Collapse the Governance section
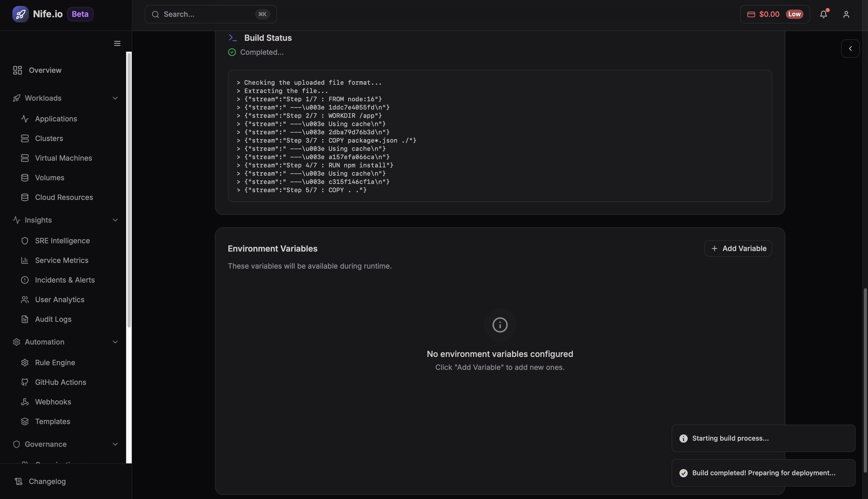This screenshot has width=868, height=499. point(115,444)
